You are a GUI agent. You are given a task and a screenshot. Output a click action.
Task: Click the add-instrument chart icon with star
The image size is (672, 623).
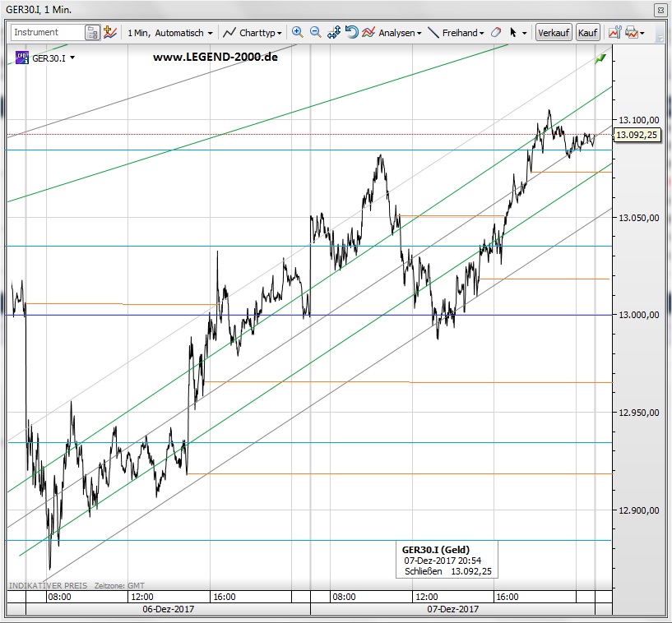110,33
